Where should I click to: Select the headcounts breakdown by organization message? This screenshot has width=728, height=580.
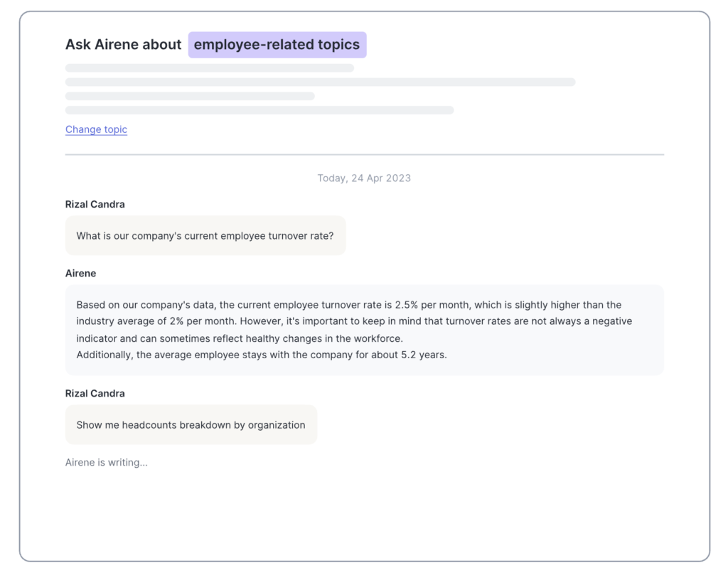point(191,425)
